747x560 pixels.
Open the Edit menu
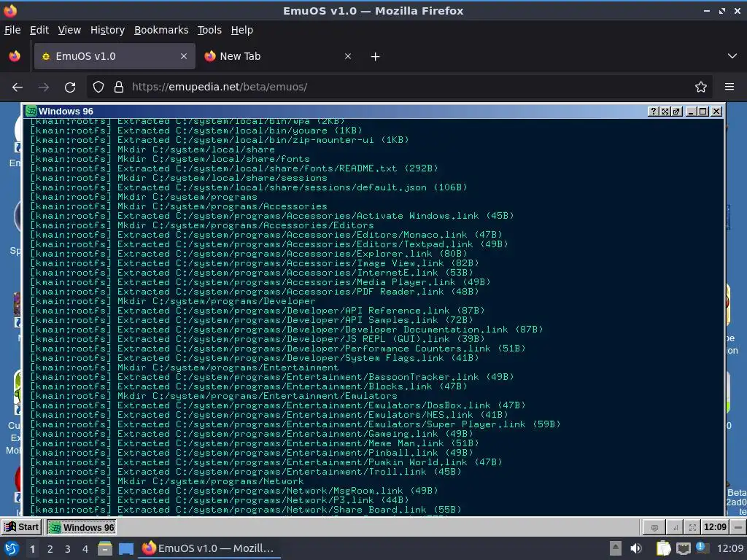(39, 30)
